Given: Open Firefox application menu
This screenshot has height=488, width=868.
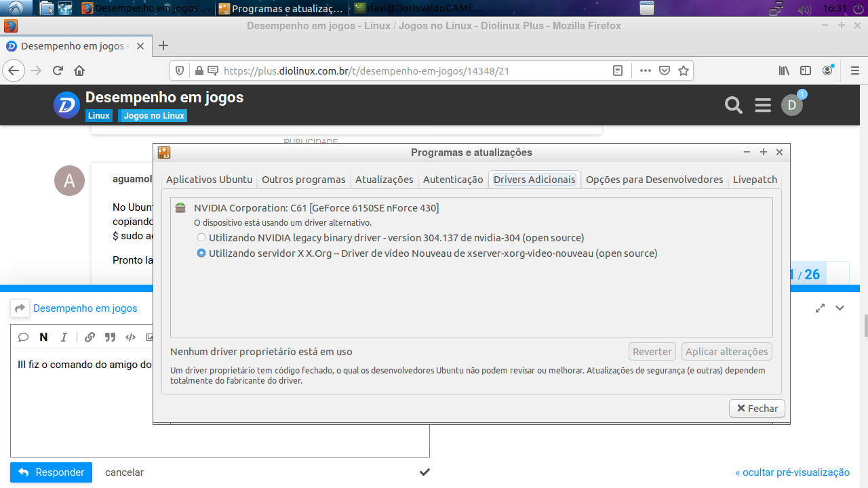Looking at the screenshot, I should click(854, 70).
